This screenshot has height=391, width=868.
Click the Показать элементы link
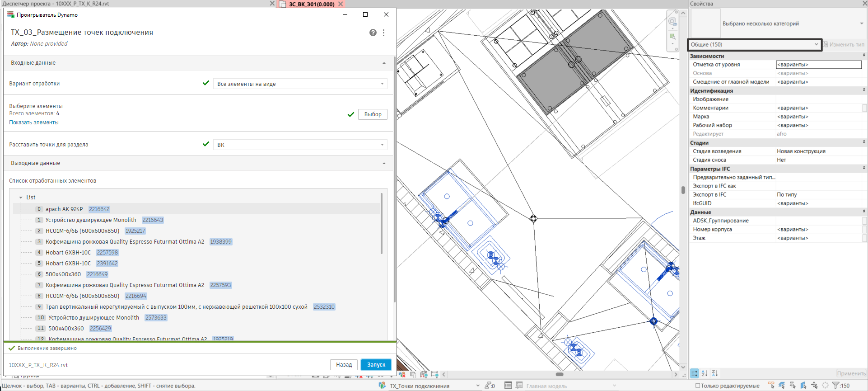[x=34, y=122]
